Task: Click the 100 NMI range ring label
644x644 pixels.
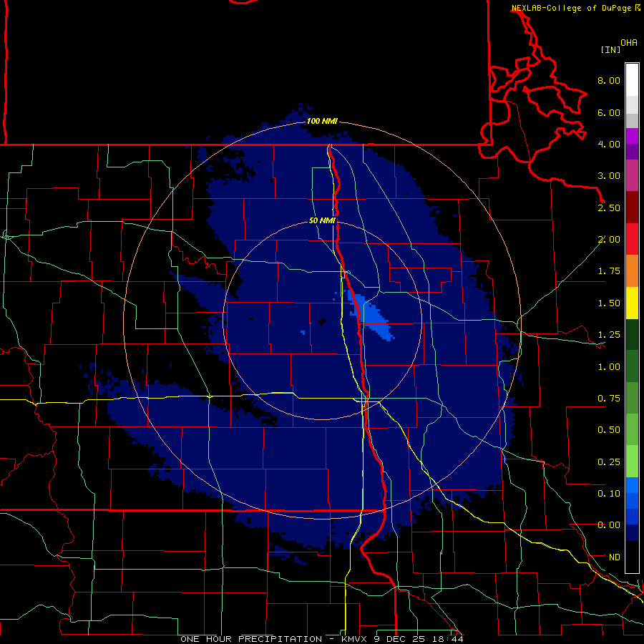Action: [323, 121]
